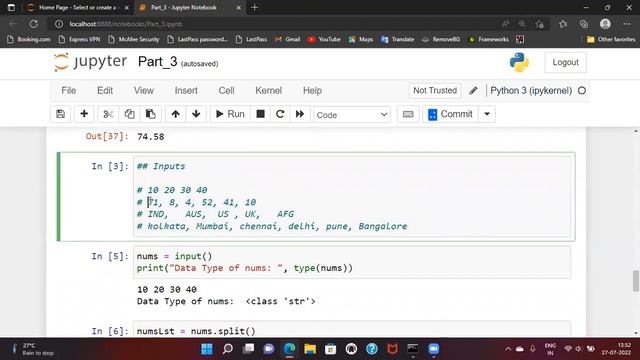The image size is (640, 360).
Task: Open the Kernel menu
Action: [269, 91]
